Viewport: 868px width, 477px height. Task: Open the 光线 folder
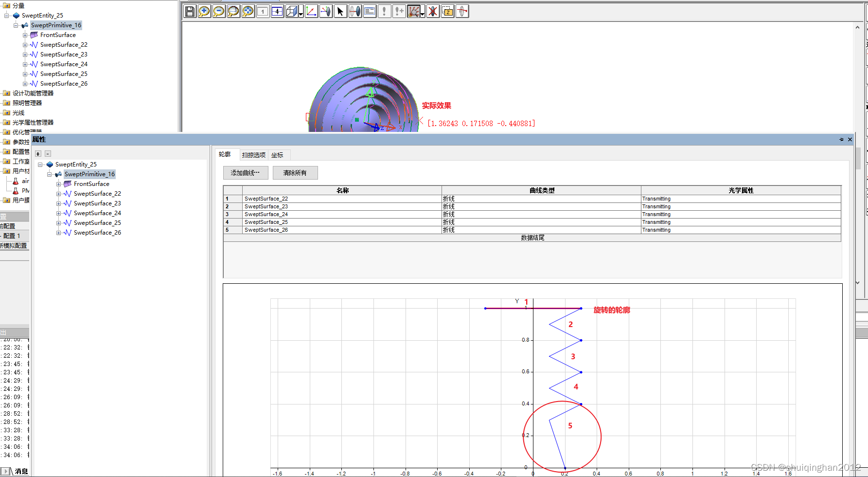click(18, 113)
